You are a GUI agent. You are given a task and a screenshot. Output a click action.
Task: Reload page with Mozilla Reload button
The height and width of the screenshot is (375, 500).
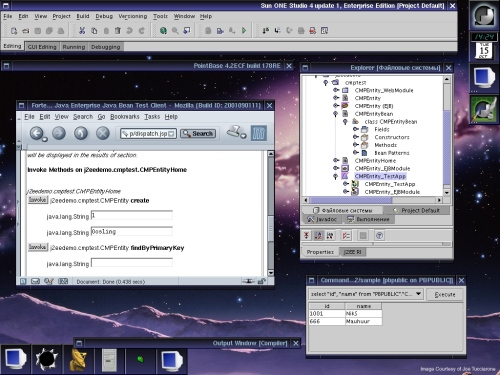pyautogui.click(x=81, y=133)
